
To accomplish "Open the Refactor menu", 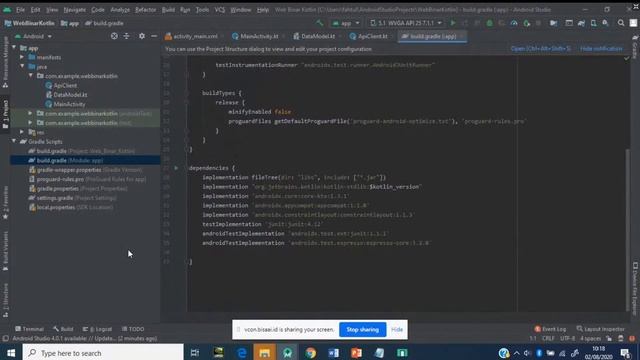I will pyautogui.click(x=146, y=9).
